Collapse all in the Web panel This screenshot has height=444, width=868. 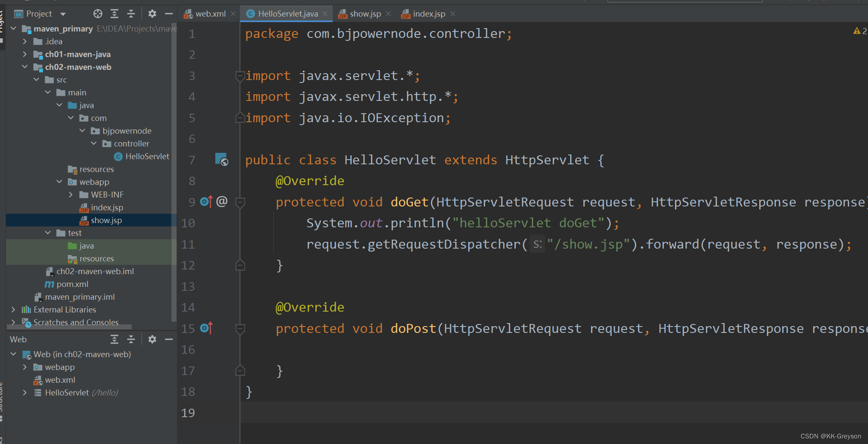pos(131,339)
